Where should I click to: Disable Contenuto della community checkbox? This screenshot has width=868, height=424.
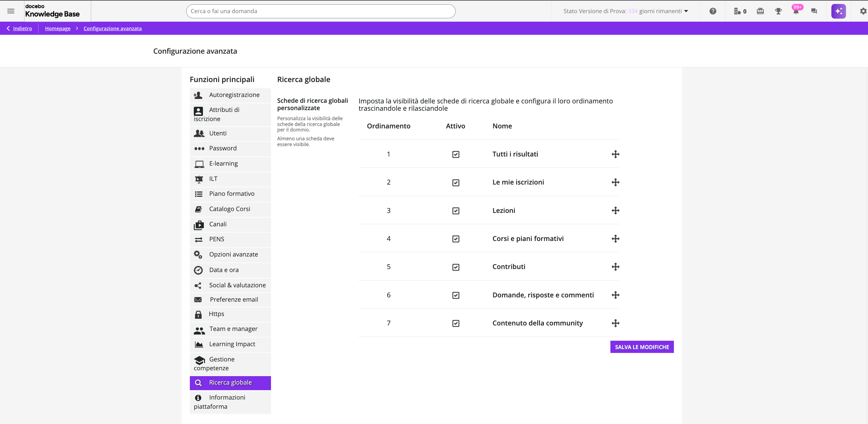[456, 323]
